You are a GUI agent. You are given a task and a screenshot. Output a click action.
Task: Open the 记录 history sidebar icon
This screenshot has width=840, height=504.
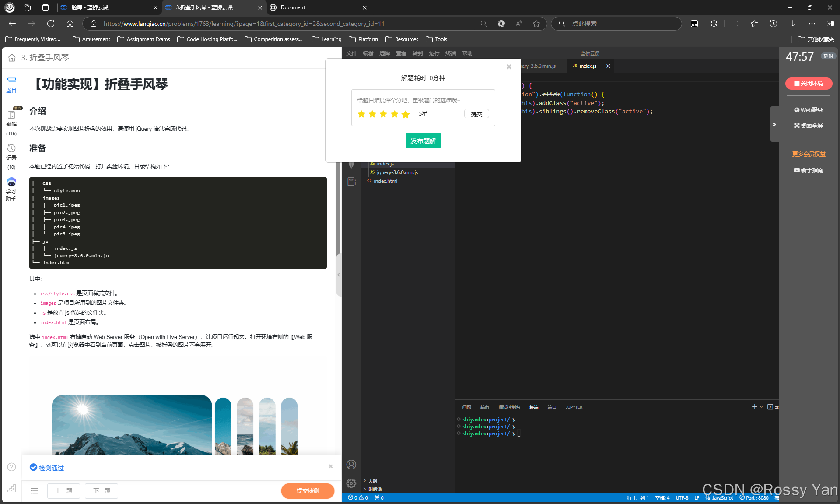click(11, 152)
